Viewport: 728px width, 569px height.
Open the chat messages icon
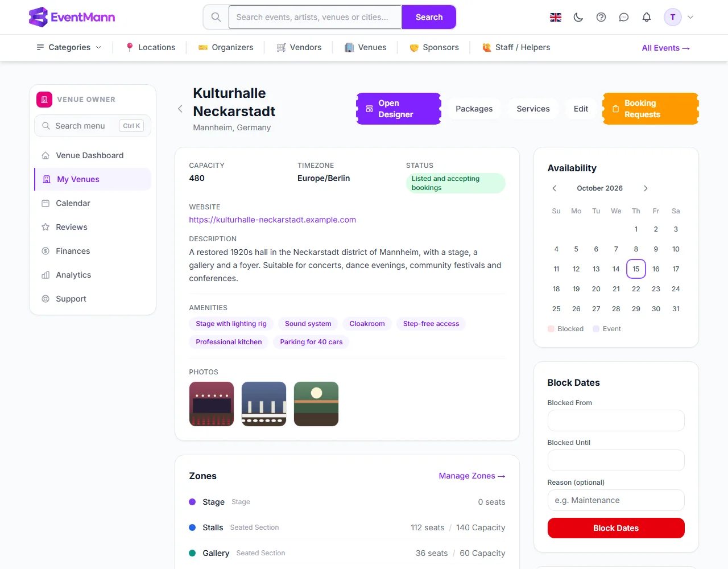(x=624, y=17)
